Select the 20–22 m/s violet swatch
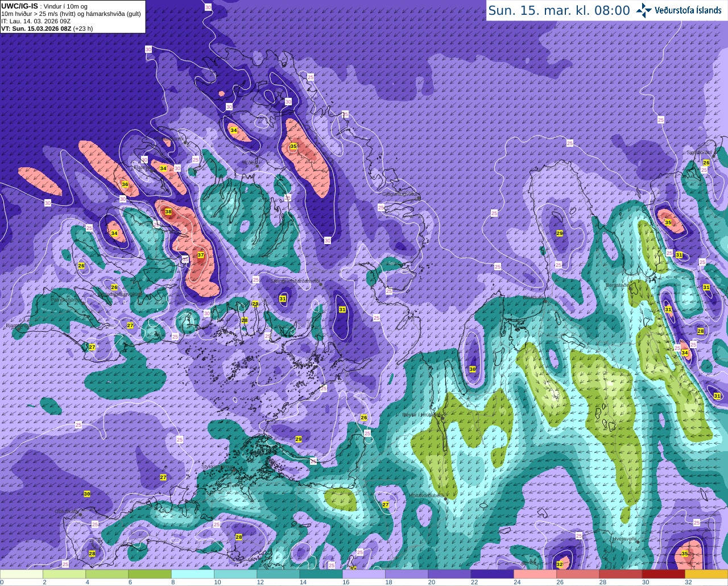The height and width of the screenshot is (586, 728). coord(449,574)
